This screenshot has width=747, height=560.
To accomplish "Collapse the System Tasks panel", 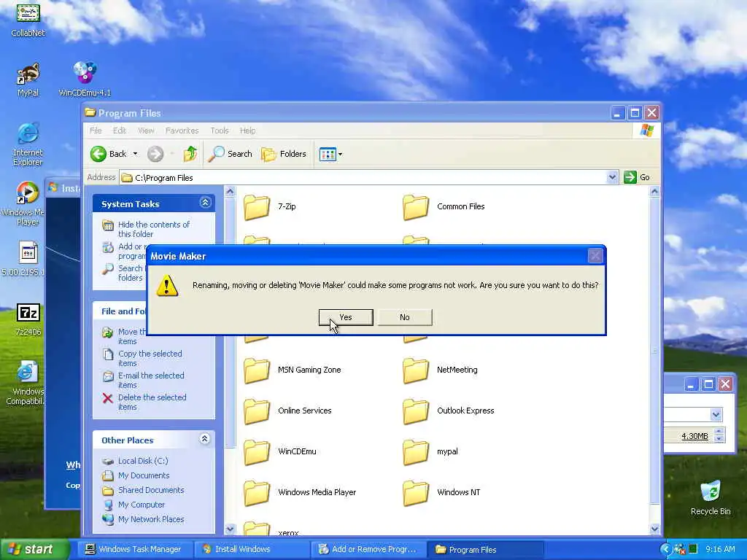I will pos(205,203).
